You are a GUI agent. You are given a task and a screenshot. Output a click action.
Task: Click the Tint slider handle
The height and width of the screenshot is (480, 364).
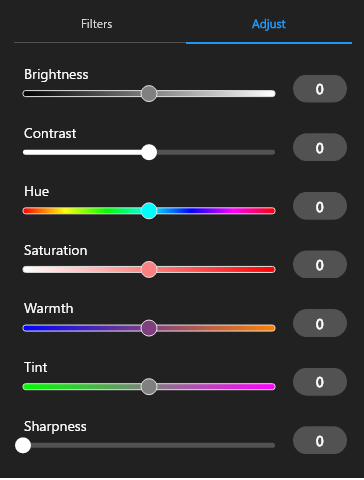pos(149,387)
